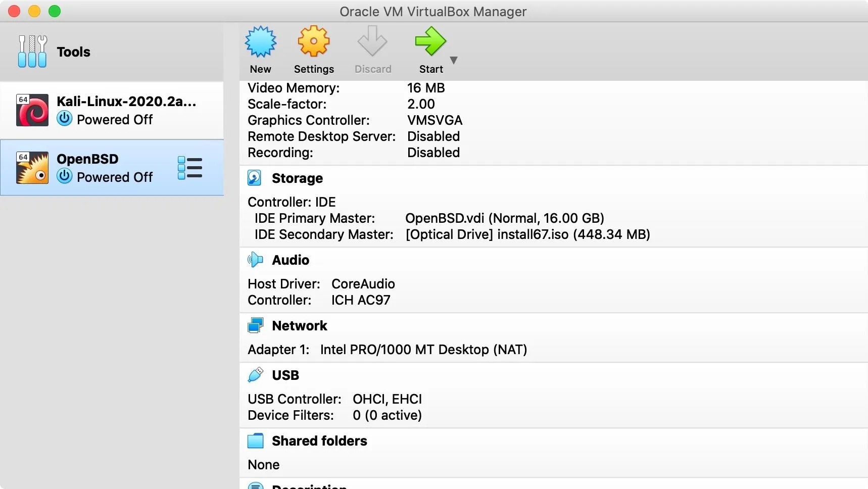The width and height of the screenshot is (868, 489).
Task: Click the USB section plug icon
Action: pos(255,375)
